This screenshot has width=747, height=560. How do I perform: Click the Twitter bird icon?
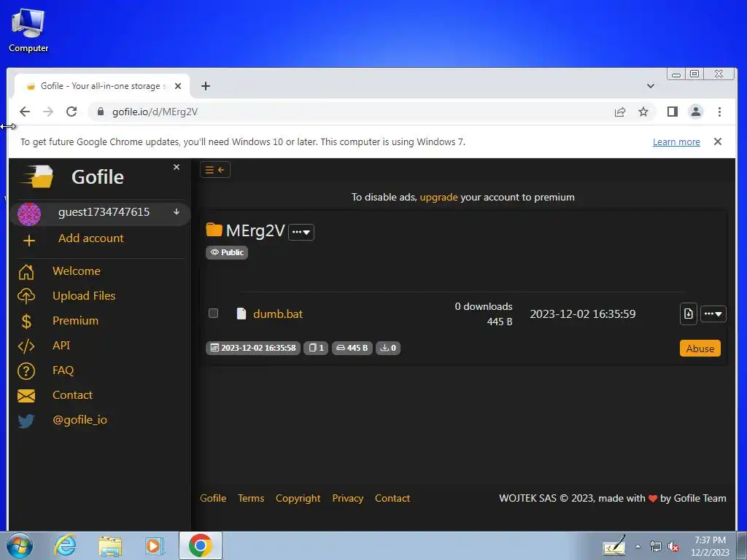26,421
